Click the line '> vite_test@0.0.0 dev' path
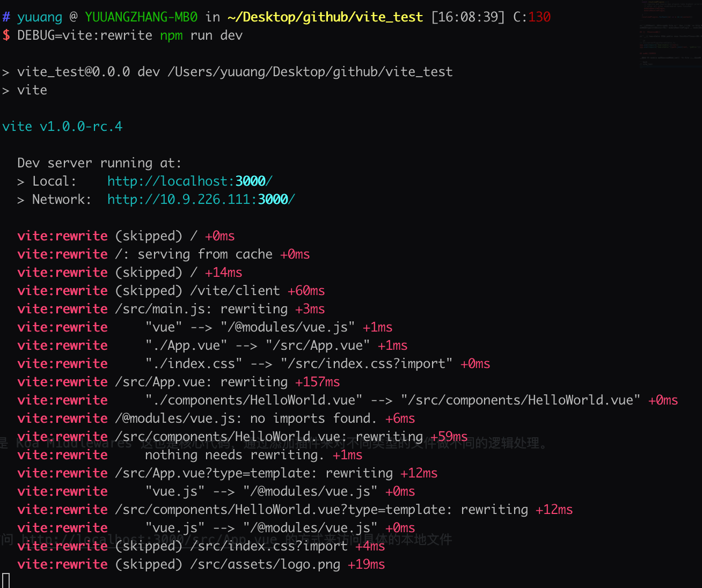The image size is (702, 588). [x=228, y=72]
